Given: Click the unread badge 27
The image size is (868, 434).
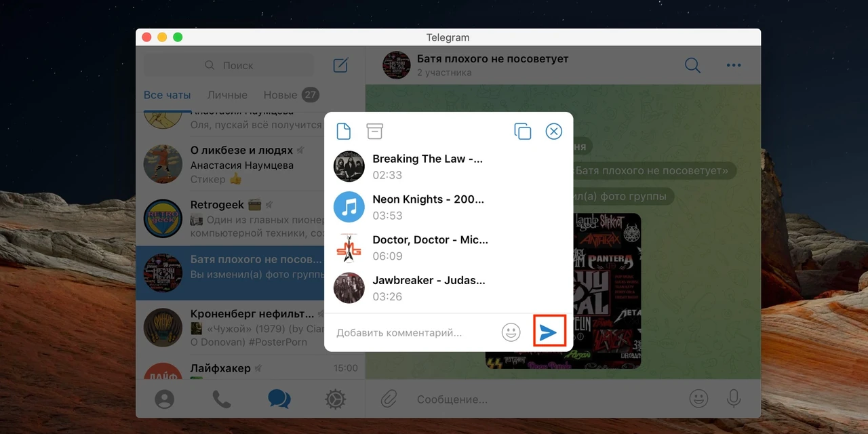Looking at the screenshot, I should pos(311,95).
